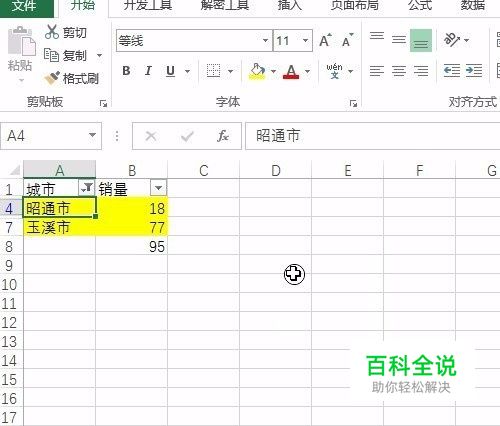Image resolution: width=500 pixels, height=426 pixels.
Task: Center text horizontally
Action: tap(399, 71)
